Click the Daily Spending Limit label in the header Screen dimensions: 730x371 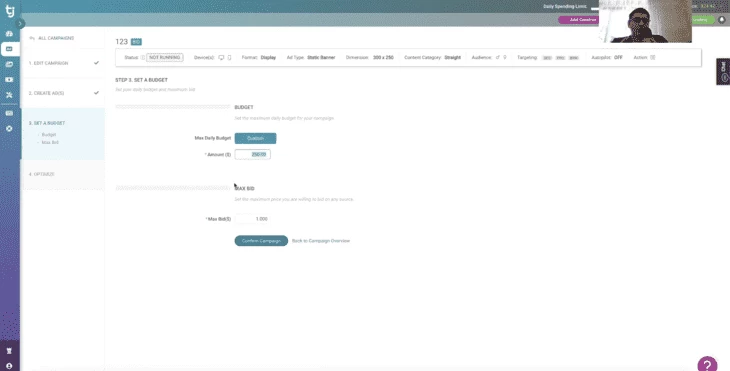[565, 7]
